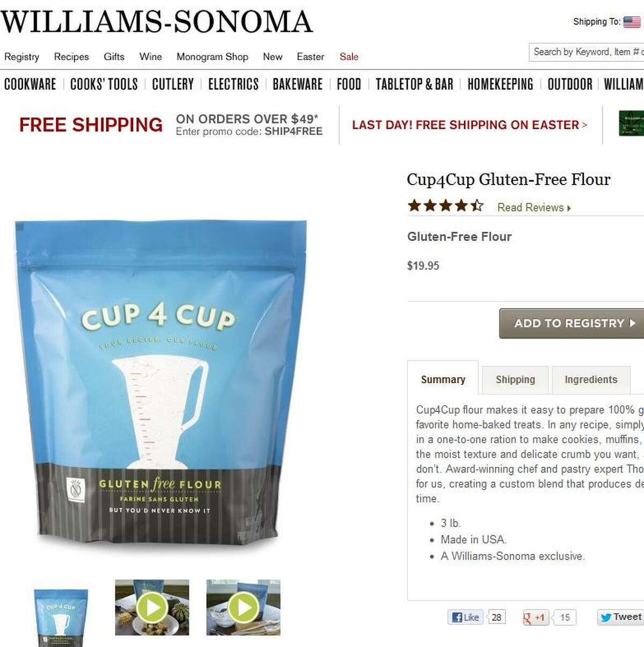
Task: Click the Add to Registry button
Action: 572,323
